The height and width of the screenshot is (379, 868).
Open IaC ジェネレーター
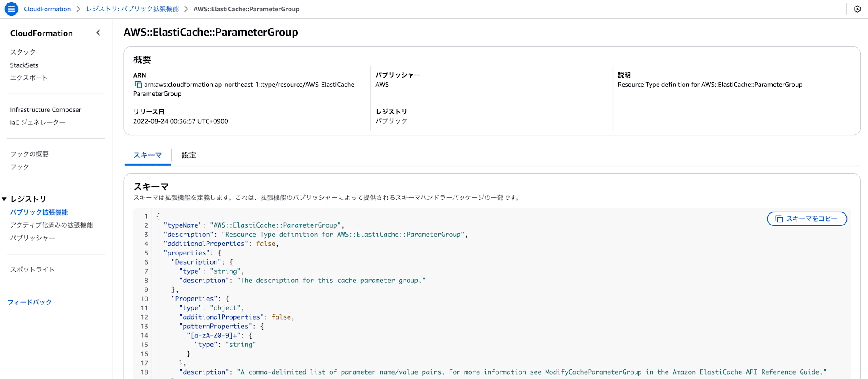coord(38,122)
